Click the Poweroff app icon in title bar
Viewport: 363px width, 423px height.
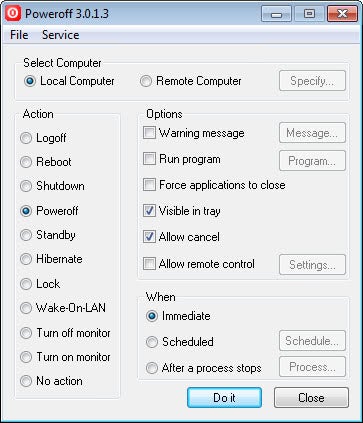[x=13, y=14]
